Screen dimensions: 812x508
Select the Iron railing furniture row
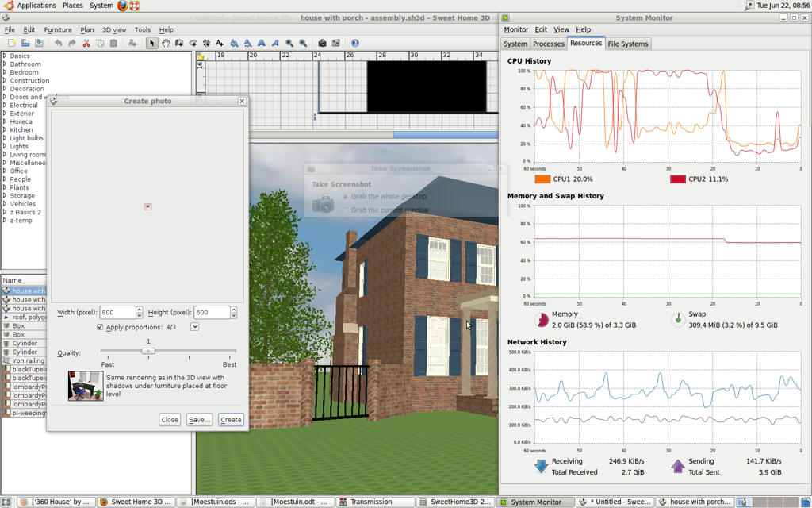point(25,361)
